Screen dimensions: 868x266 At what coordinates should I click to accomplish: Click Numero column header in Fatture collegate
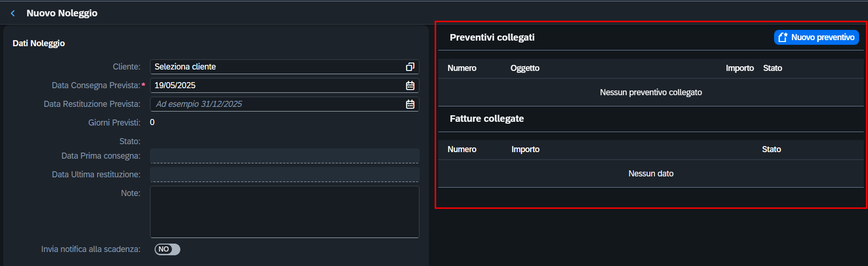click(x=462, y=149)
